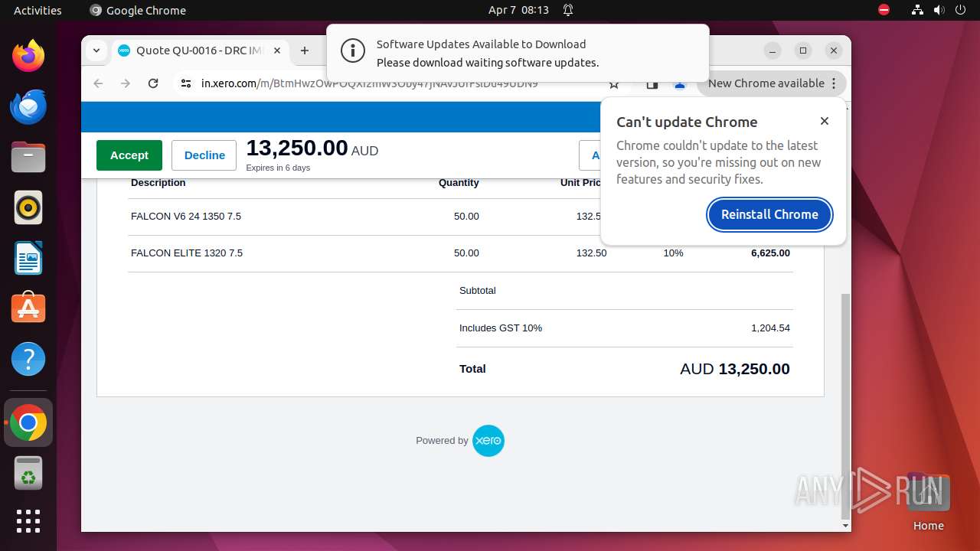Go back to the previous page
The height and width of the screenshot is (551, 980).
[98, 83]
